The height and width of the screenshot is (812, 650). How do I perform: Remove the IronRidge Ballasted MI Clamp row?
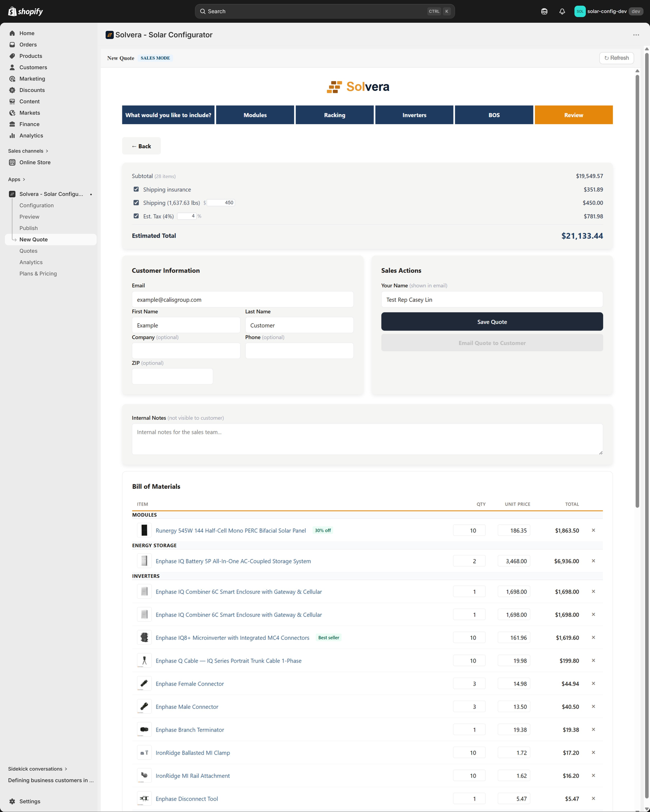click(594, 752)
